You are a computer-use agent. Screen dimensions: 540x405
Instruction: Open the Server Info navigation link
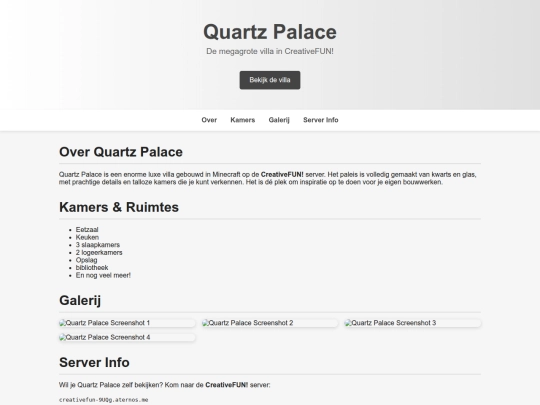[321, 120]
